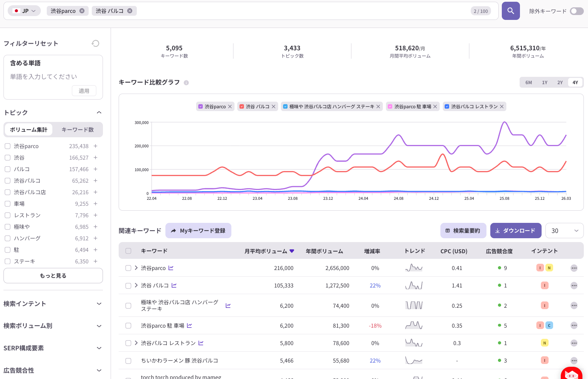Open the 30 rows-per-page dropdown
588x379 pixels.
(x=564, y=231)
